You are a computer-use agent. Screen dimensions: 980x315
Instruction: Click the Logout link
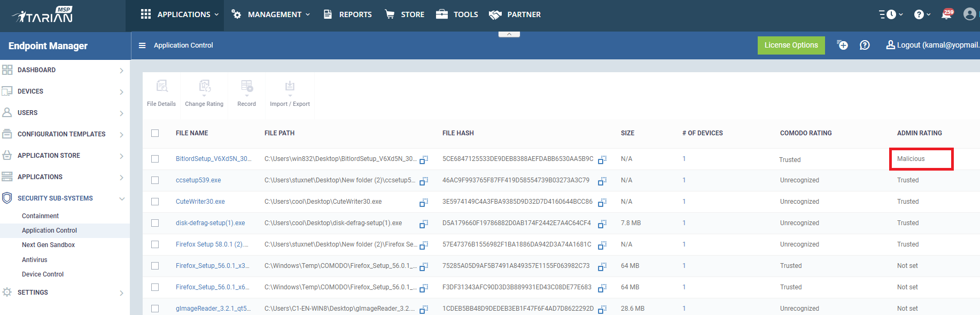933,45
